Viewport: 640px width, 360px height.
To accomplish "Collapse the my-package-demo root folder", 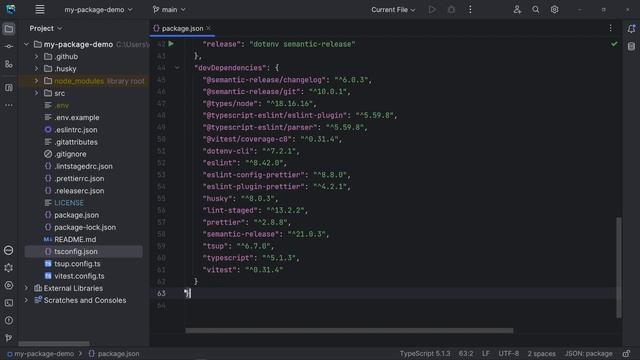I will coord(27,44).
